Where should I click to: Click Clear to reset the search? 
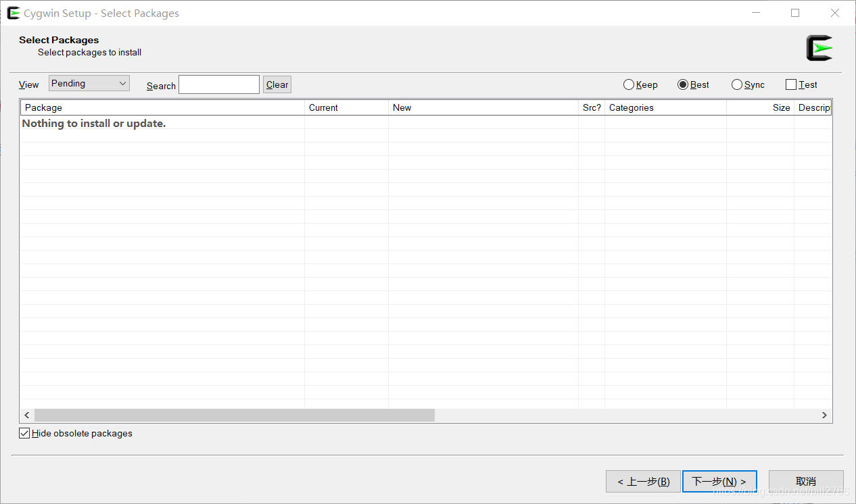[277, 84]
